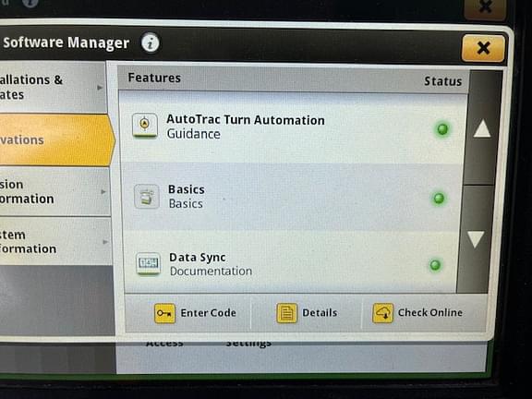Open the System Information menu item
This screenshot has height=399, width=532.
pyautogui.click(x=55, y=242)
